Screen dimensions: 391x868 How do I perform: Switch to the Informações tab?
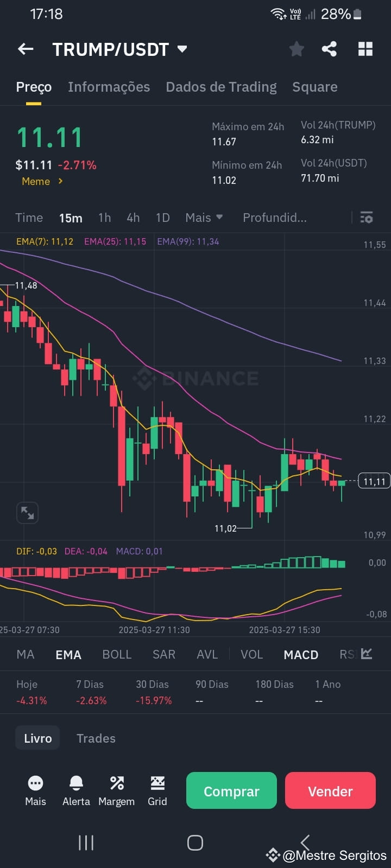click(109, 87)
